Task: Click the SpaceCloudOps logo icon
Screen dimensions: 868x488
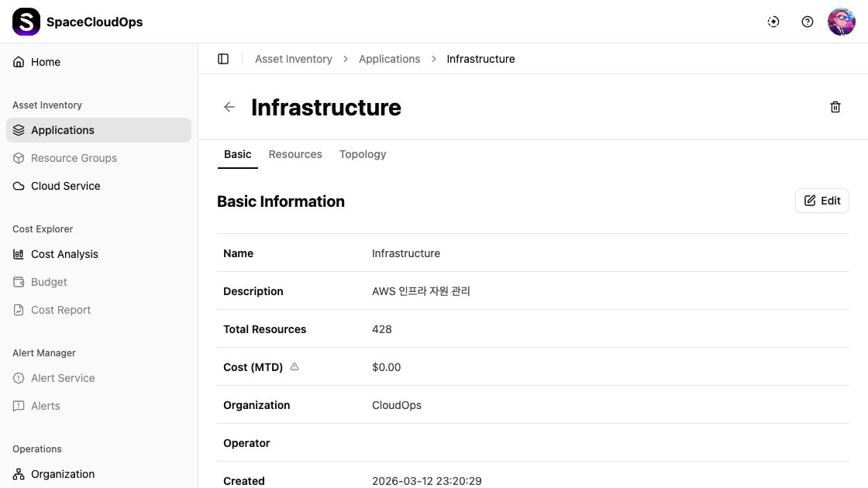Action: pyautogui.click(x=26, y=22)
